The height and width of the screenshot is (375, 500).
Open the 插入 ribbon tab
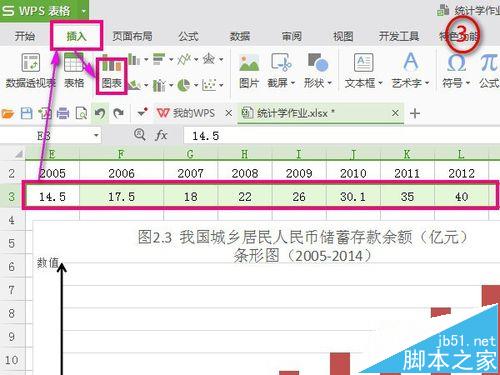coord(77,36)
